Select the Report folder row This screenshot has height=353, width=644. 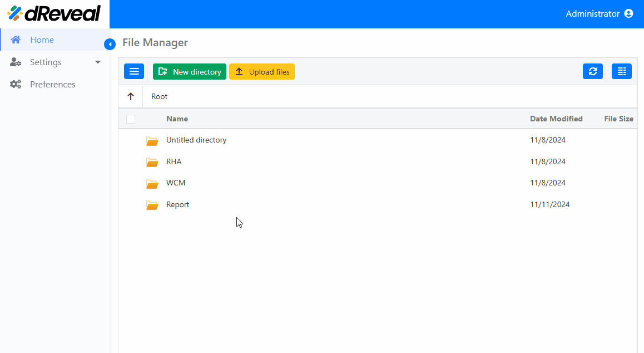pyautogui.click(x=378, y=204)
